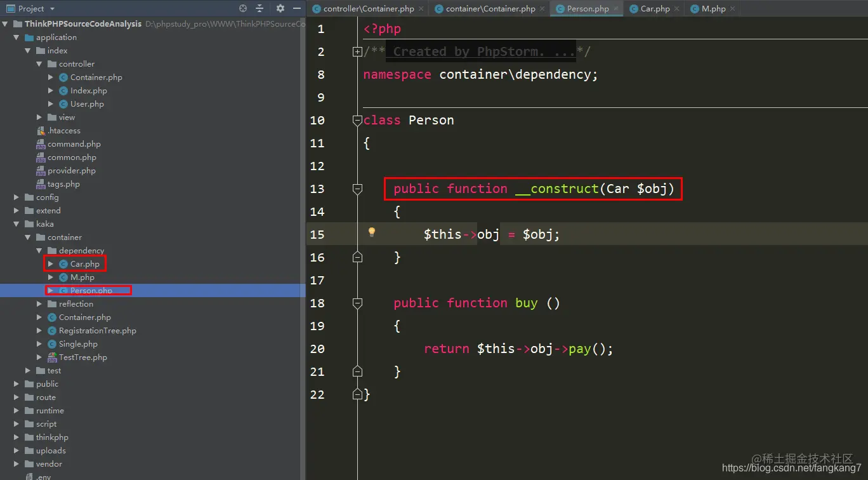Expand the route folder
The height and width of the screenshot is (480, 868).
[16, 397]
